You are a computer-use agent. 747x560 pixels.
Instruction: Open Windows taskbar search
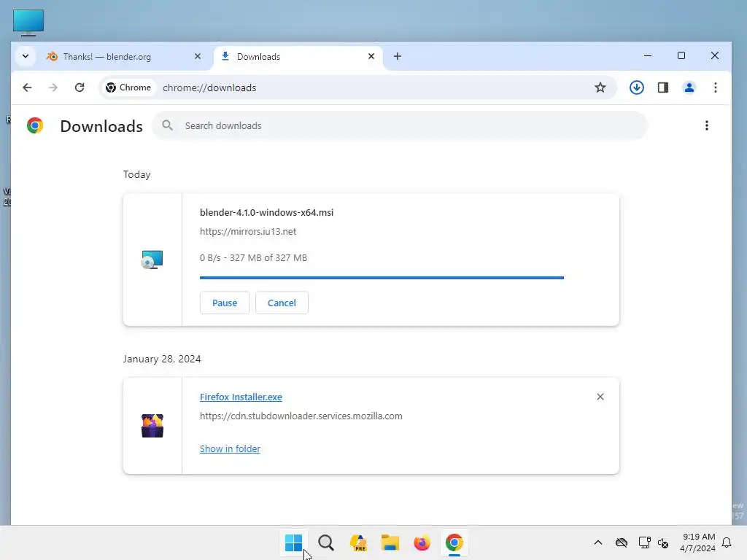(326, 542)
